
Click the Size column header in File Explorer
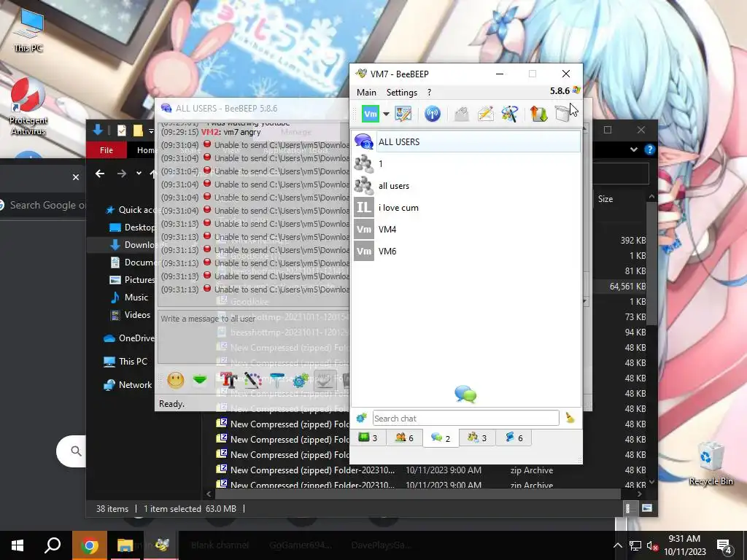click(605, 199)
